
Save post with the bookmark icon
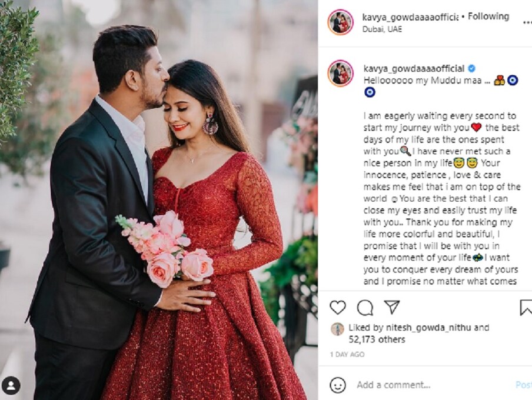coord(526,308)
